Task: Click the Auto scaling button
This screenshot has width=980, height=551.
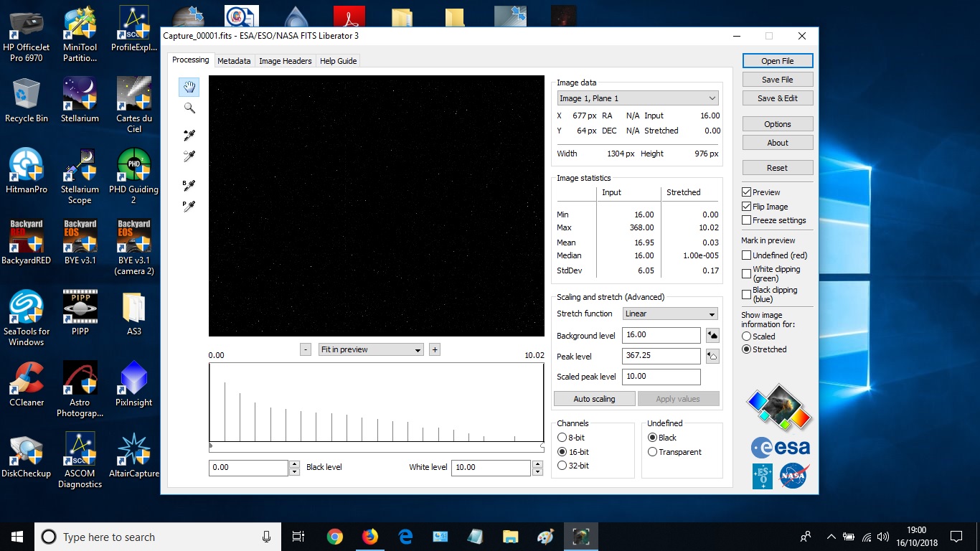Action: [594, 399]
